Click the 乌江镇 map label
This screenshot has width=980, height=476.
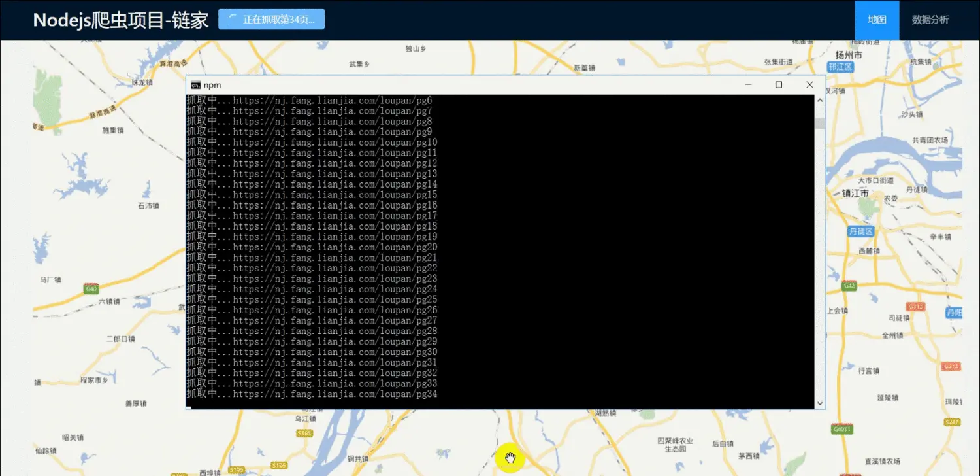tap(305, 418)
